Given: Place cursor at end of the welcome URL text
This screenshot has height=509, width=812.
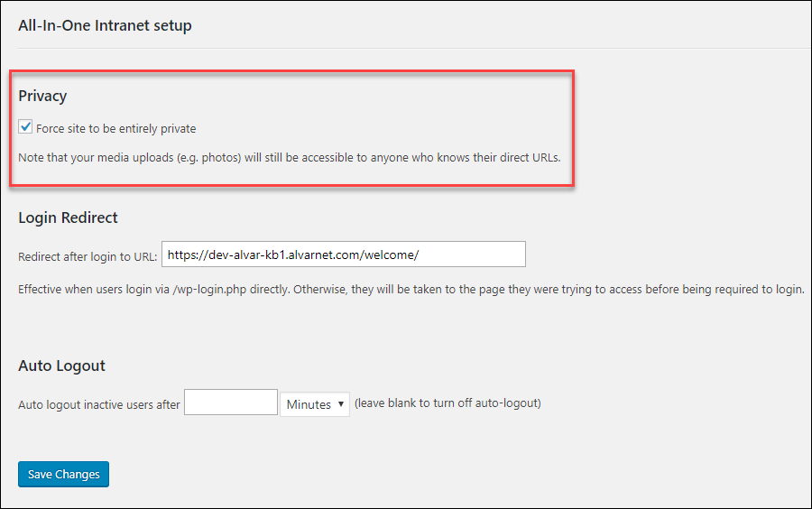Looking at the screenshot, I should (x=419, y=255).
